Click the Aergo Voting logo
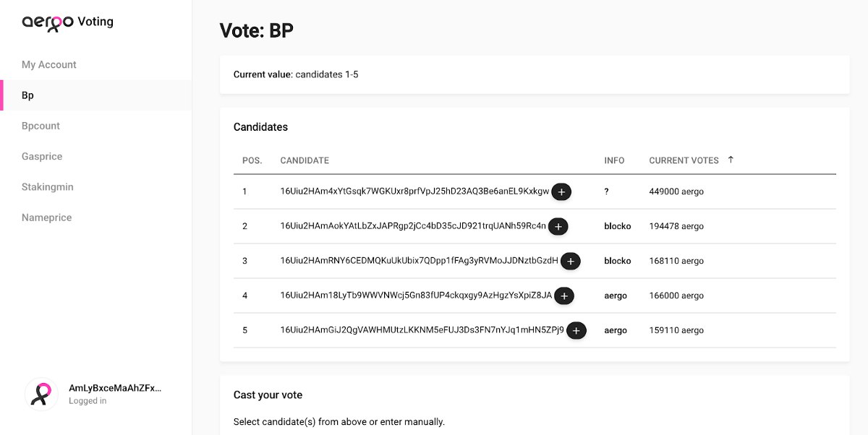The image size is (868, 435). click(x=67, y=22)
